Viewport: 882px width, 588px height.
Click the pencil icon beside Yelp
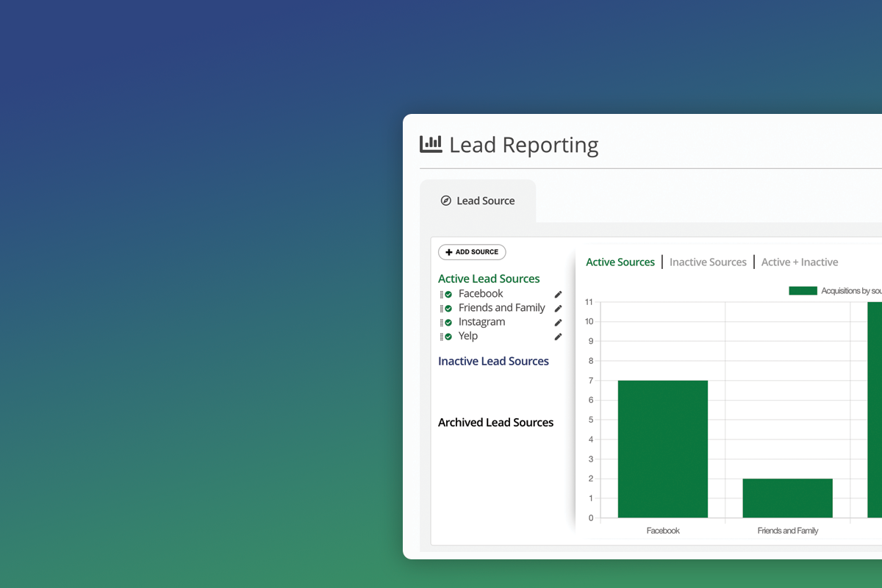click(558, 336)
